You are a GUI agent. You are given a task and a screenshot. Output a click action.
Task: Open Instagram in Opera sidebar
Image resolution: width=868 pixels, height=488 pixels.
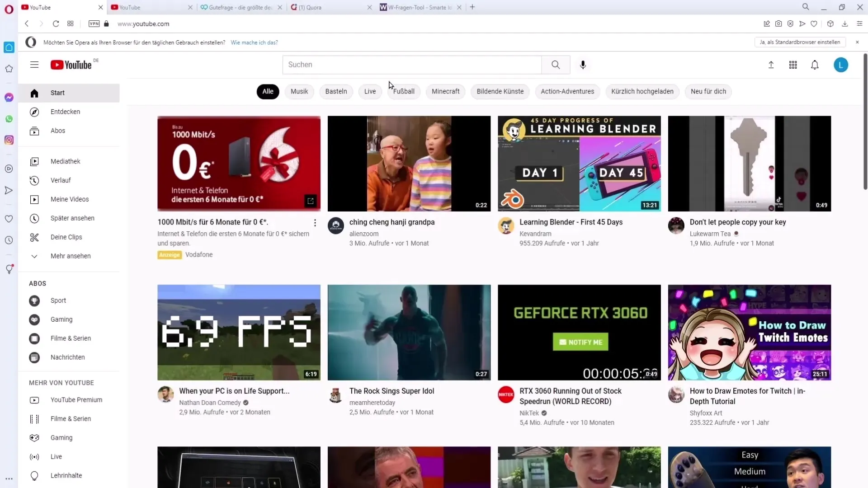click(9, 140)
